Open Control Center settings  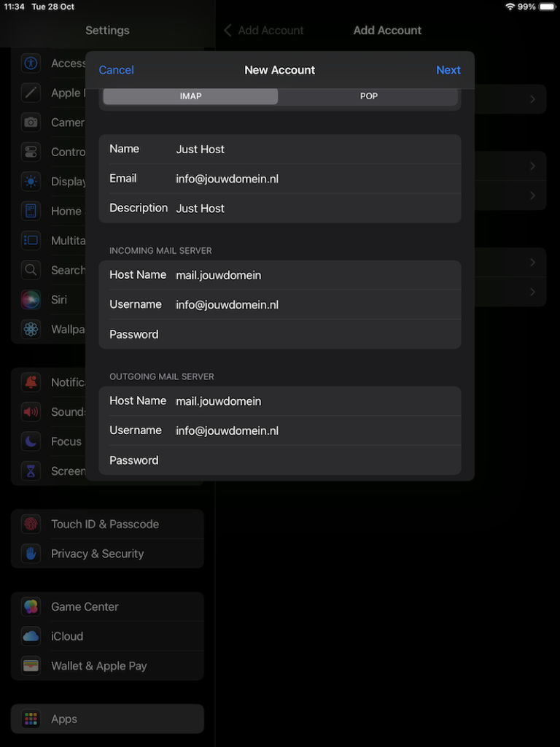point(31,152)
